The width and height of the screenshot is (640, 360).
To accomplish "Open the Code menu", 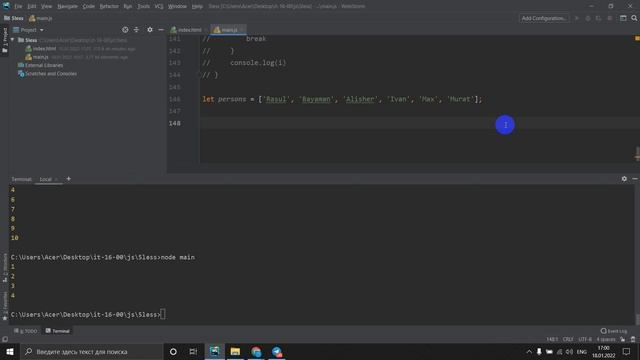I will [x=89, y=6].
